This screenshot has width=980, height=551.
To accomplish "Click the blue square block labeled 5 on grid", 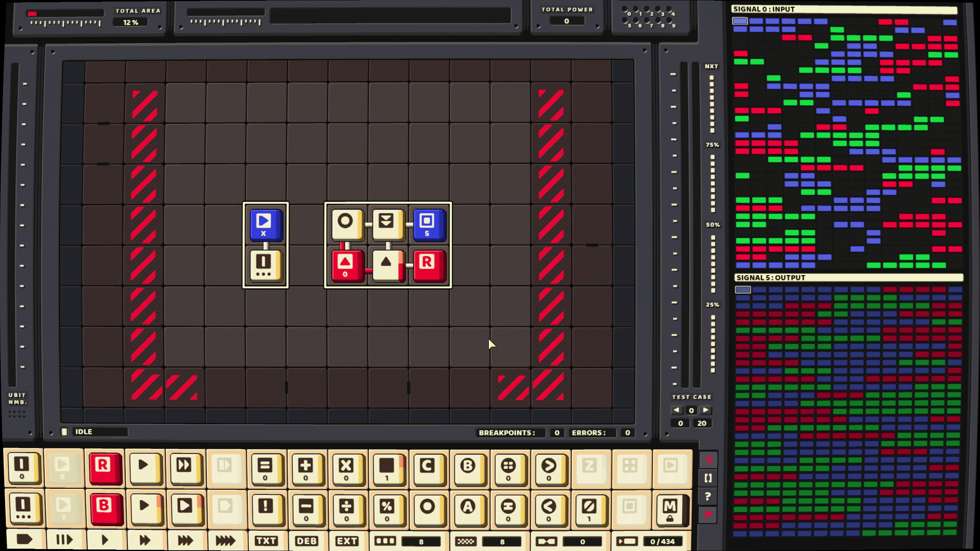I will click(429, 225).
